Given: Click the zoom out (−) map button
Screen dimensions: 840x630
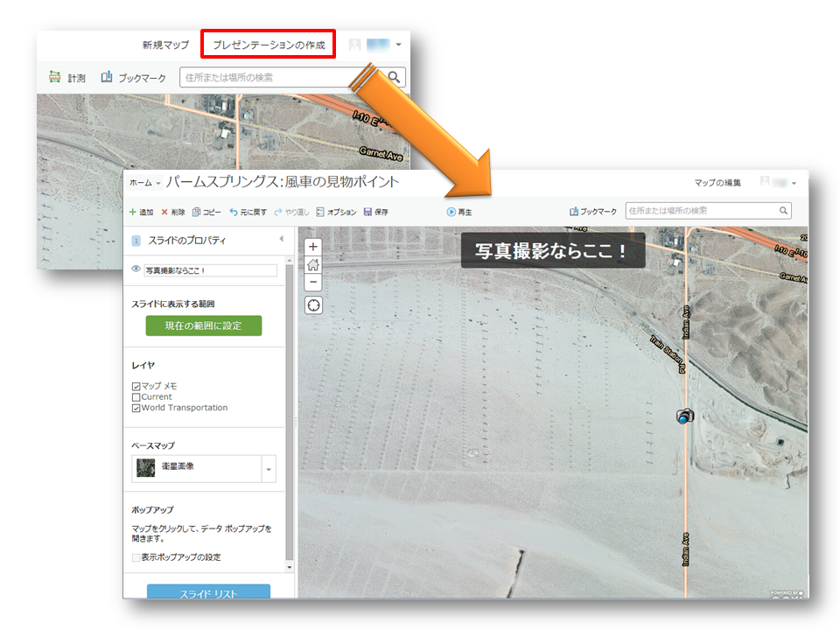Looking at the screenshot, I should 313,282.
